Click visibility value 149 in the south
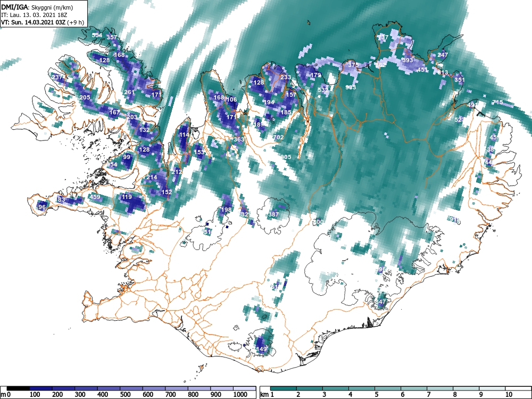The height and width of the screenshot is (399, 532). [261, 349]
